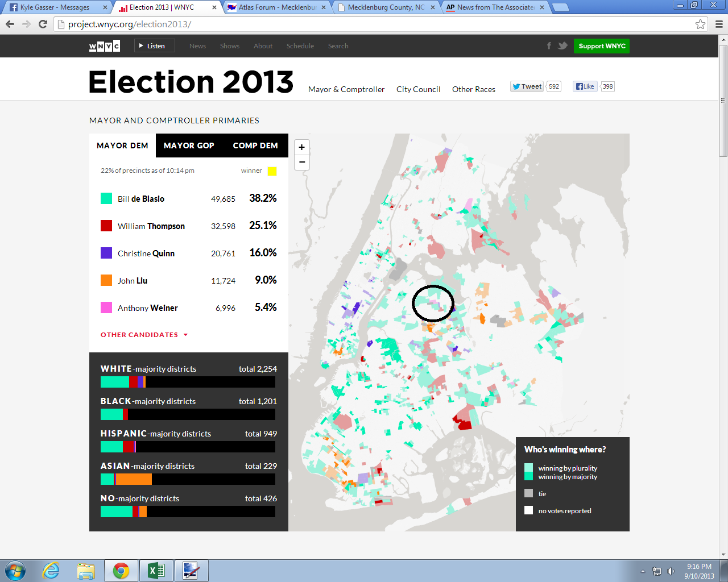Viewport: 728px width, 582px height.
Task: Open Mayor & Comptroller link
Action: (x=346, y=89)
